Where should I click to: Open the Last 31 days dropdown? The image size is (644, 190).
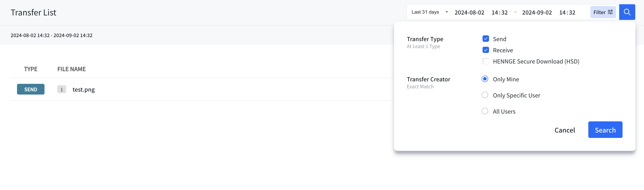(x=430, y=12)
